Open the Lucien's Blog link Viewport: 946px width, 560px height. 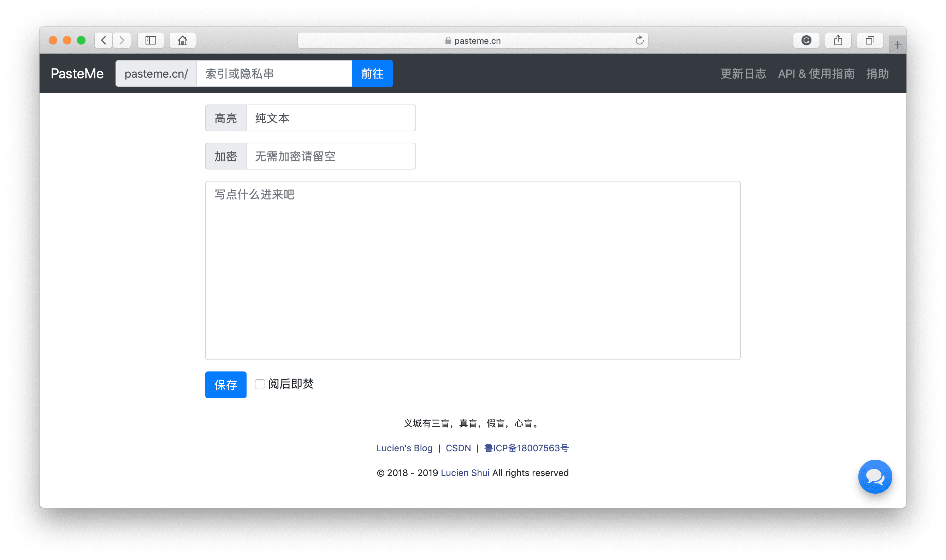(x=404, y=448)
